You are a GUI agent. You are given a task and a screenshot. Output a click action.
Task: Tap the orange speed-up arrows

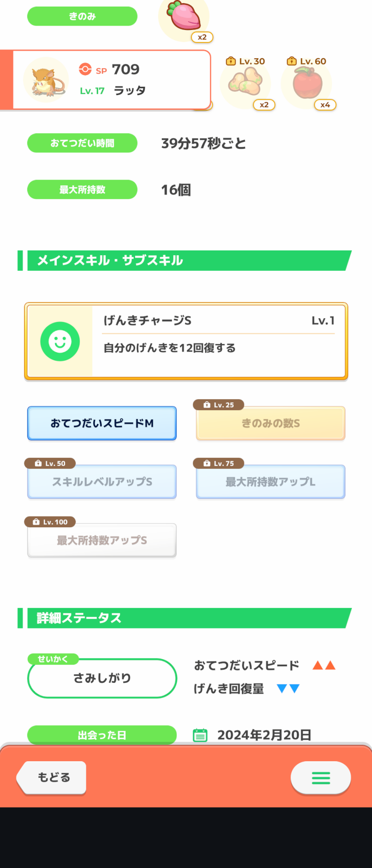(x=324, y=665)
